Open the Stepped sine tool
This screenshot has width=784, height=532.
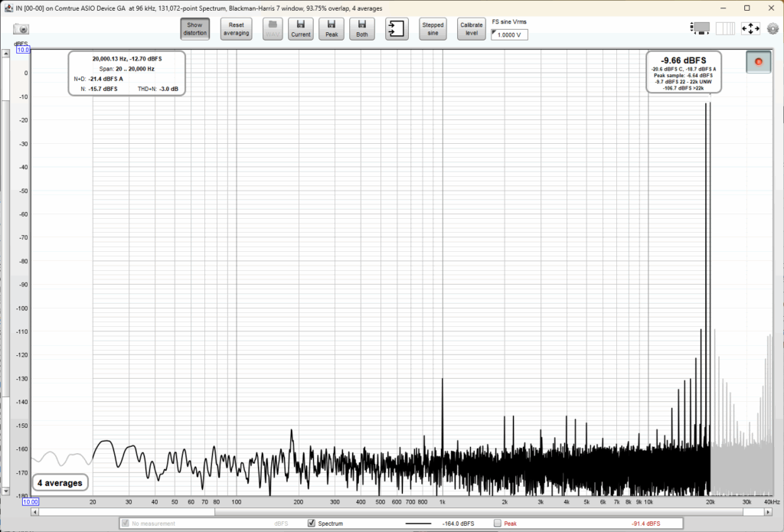pyautogui.click(x=433, y=29)
